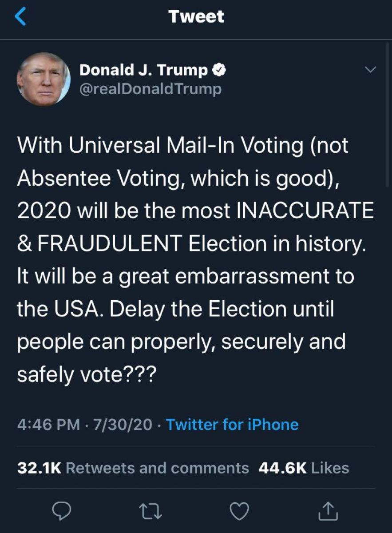The height and width of the screenshot is (533, 392).
Task: Tap the Tweet header title
Action: [196, 17]
